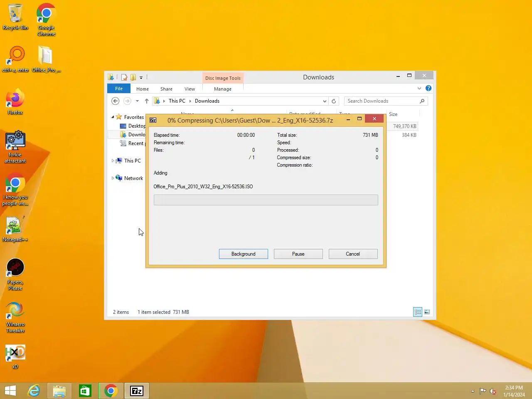The width and height of the screenshot is (532, 399).
Task: Open the address bar history dropdown
Action: pyautogui.click(x=325, y=101)
